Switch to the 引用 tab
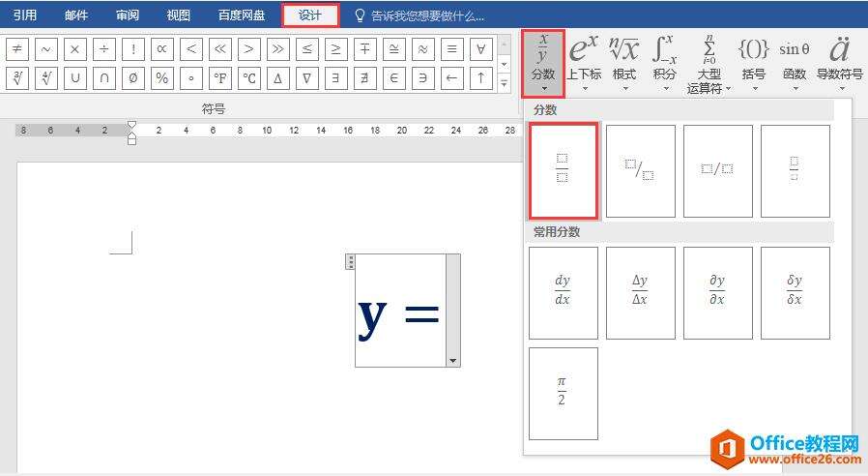Image resolution: width=868 pixels, height=476 pixels. [x=25, y=15]
